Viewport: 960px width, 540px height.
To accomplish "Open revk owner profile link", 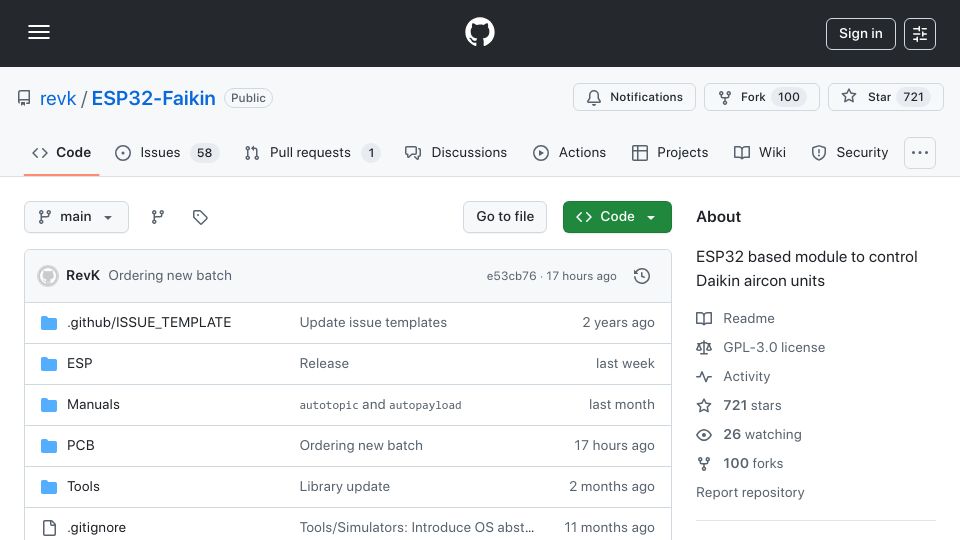I will tap(58, 98).
